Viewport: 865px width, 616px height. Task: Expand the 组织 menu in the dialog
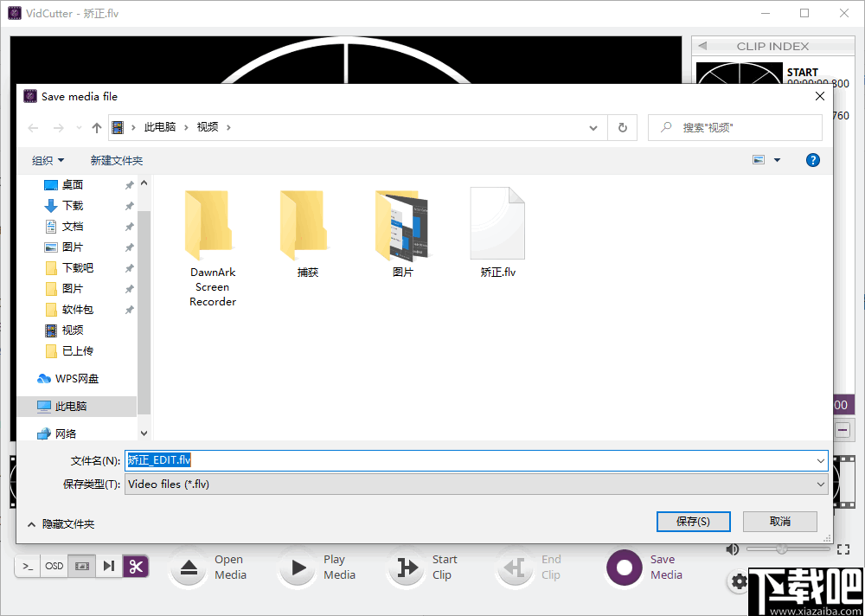48,160
